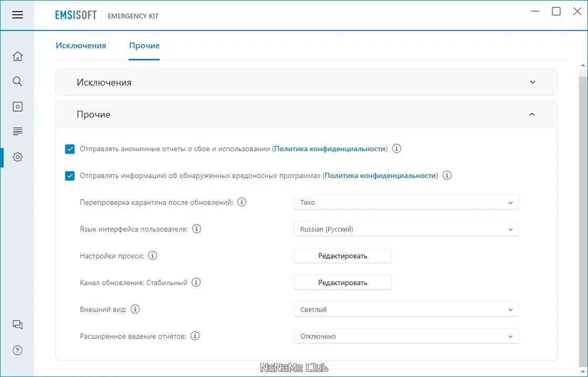Image resolution: width=588 pixels, height=377 pixels.
Task: Click info icon beside Внешний вид
Action: pos(135,309)
